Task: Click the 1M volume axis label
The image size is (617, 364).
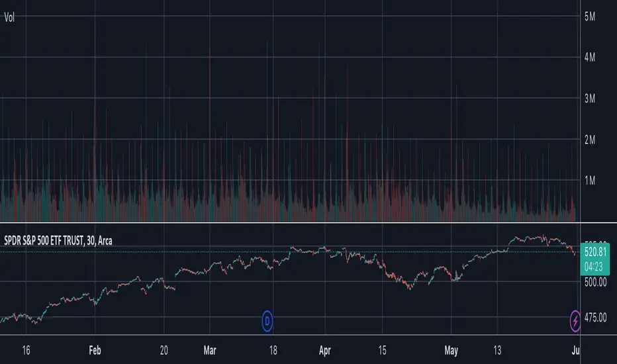Action: tap(589, 181)
